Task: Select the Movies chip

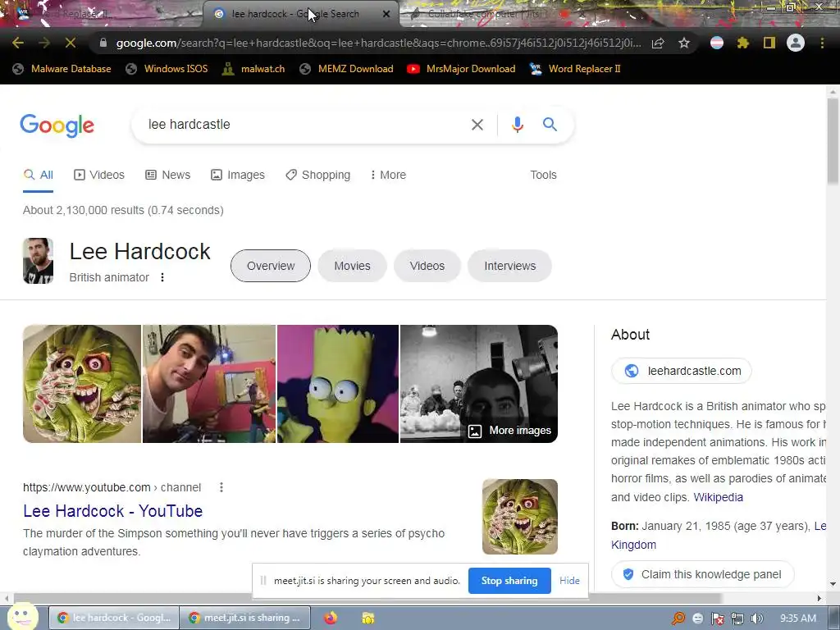Action: click(x=352, y=266)
